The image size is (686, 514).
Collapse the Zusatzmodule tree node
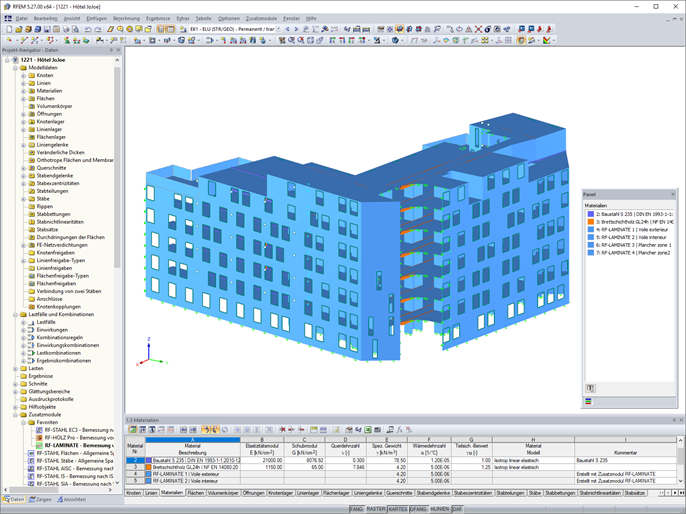point(15,415)
